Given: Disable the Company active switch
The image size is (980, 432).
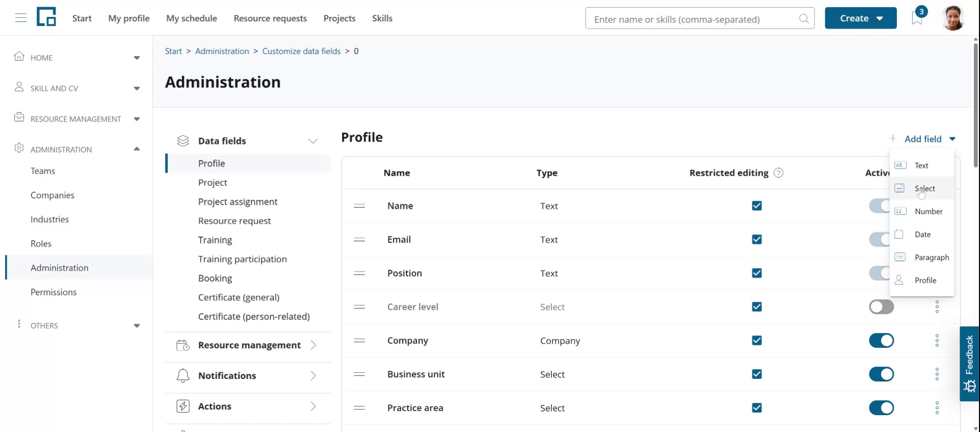Looking at the screenshot, I should click(881, 341).
